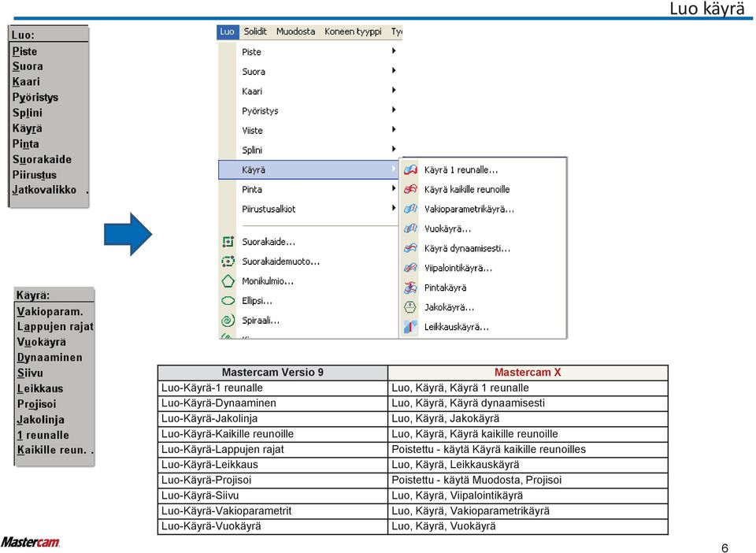Choose Suorakaide... menu entry
Screen dimensions: 756x553
[x=309, y=242]
